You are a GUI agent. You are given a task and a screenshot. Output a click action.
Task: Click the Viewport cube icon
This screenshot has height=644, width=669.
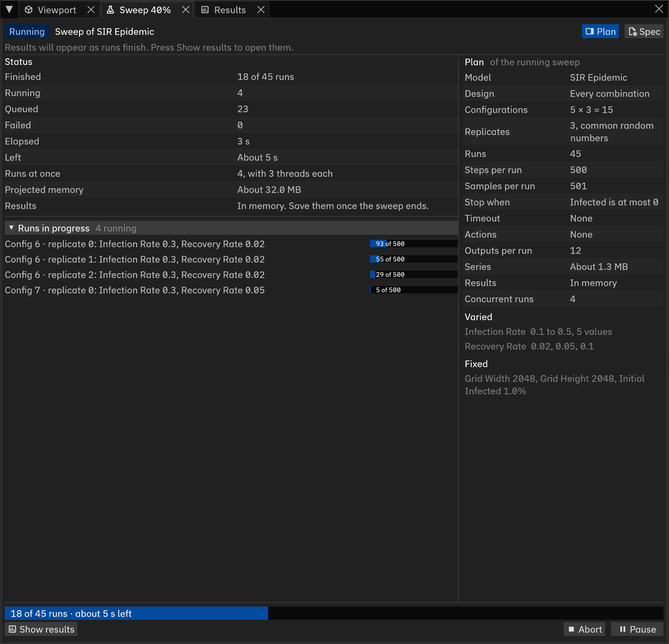point(29,10)
